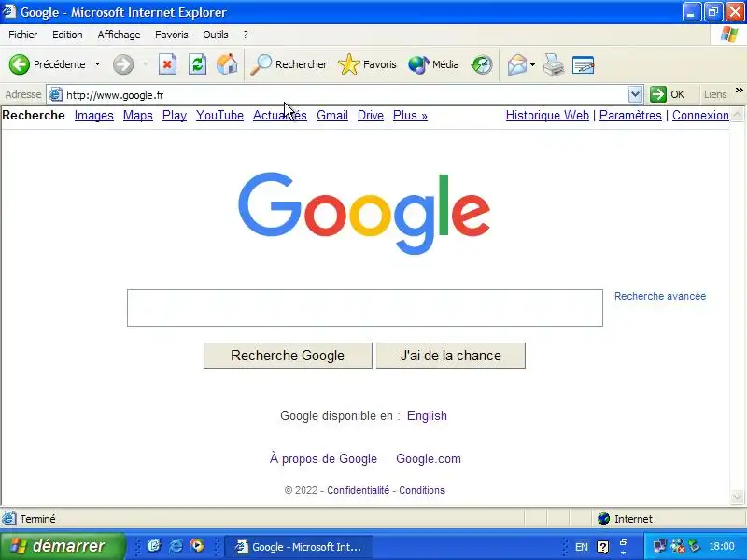Open the Précédente history dropdown arrow
Viewport: 747px width, 560px height.
point(97,64)
